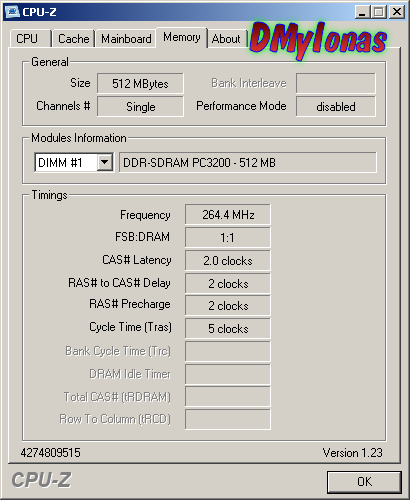Screen dimensions: 410x500
Task: Click the Performance Mode label
Action: coord(241,106)
